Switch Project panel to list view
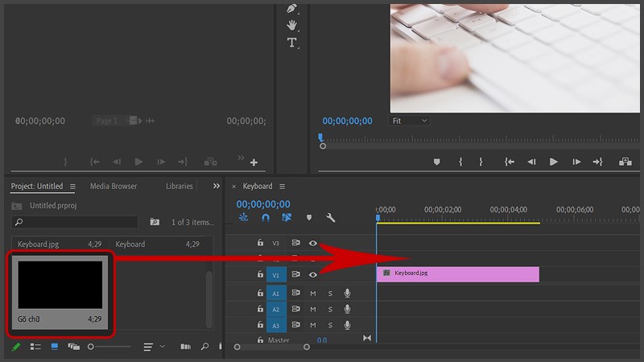This screenshot has width=644, height=362. click(x=35, y=347)
